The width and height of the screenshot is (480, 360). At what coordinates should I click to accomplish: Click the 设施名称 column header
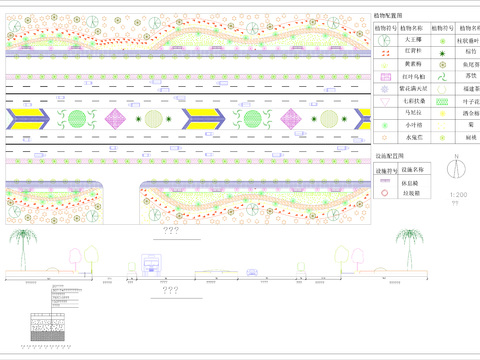(x=413, y=170)
